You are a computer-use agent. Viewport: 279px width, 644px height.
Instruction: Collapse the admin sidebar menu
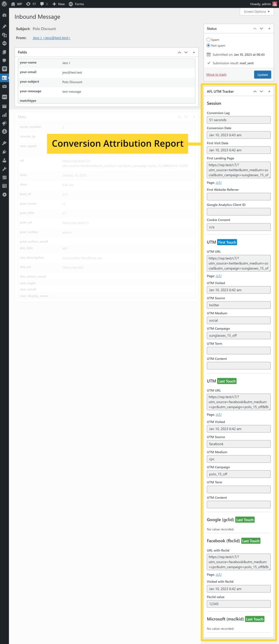[4, 195]
